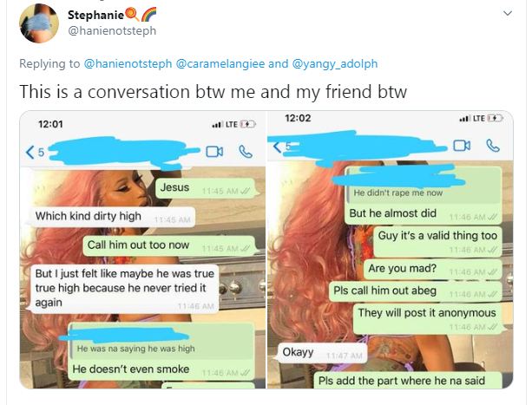Open @hanienotsteph in the Replying to line

tap(128, 63)
